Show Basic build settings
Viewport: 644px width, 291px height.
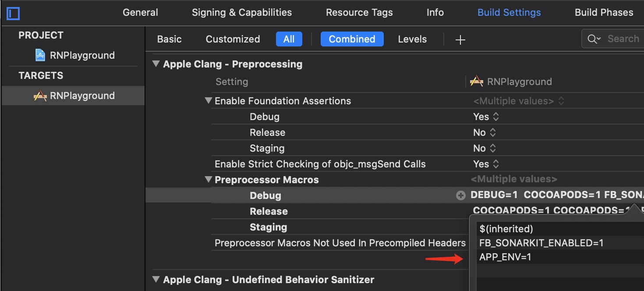(x=169, y=39)
